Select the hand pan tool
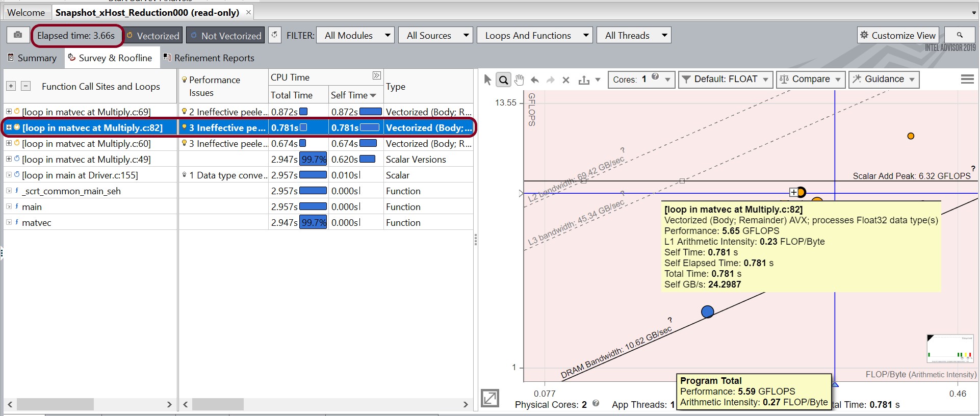Viewport: 980px width, 416px height. pyautogui.click(x=519, y=80)
